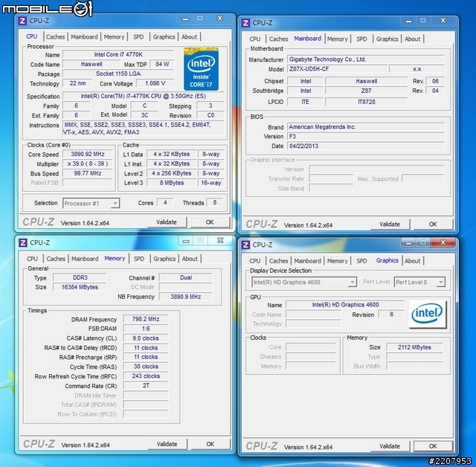Click 'Gigabyte Technology Co., Ltd.' manufacturer field
476x467 pixels.
pyautogui.click(x=366, y=59)
